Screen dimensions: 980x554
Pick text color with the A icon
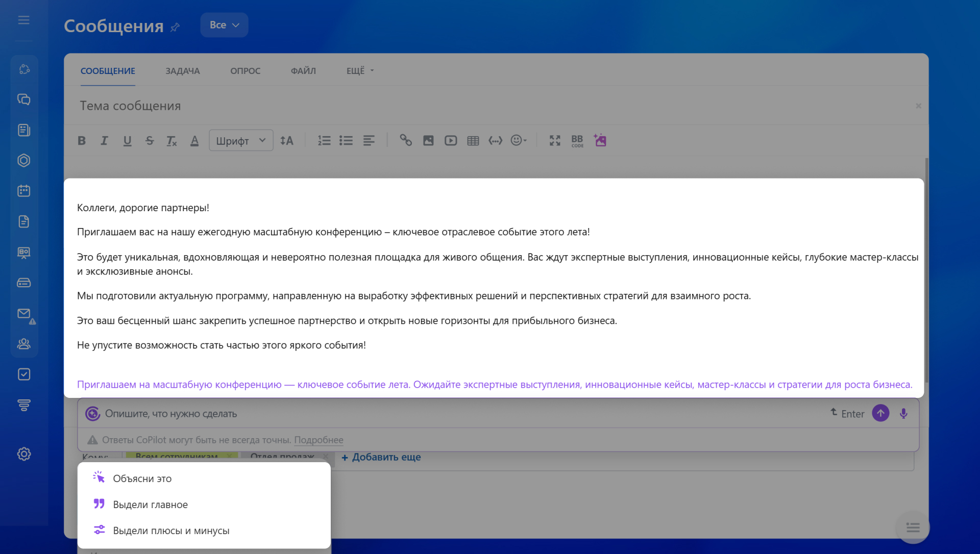tap(194, 141)
